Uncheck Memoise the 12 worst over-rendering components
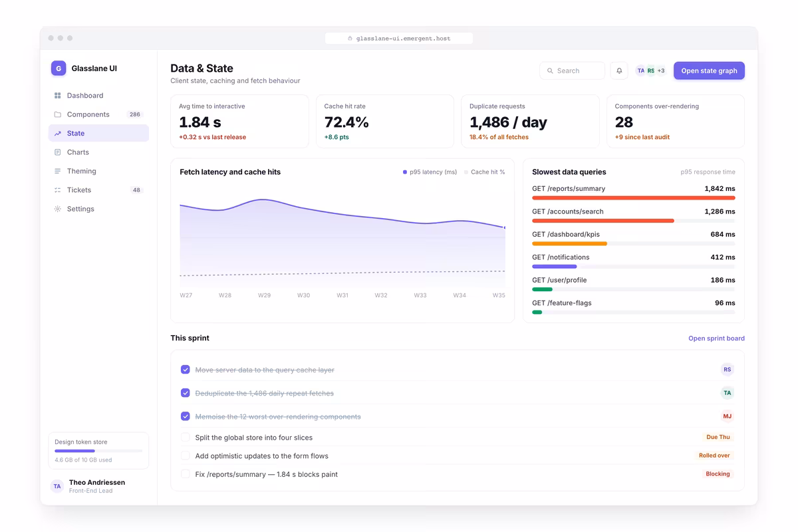The image size is (798, 532). point(186,416)
